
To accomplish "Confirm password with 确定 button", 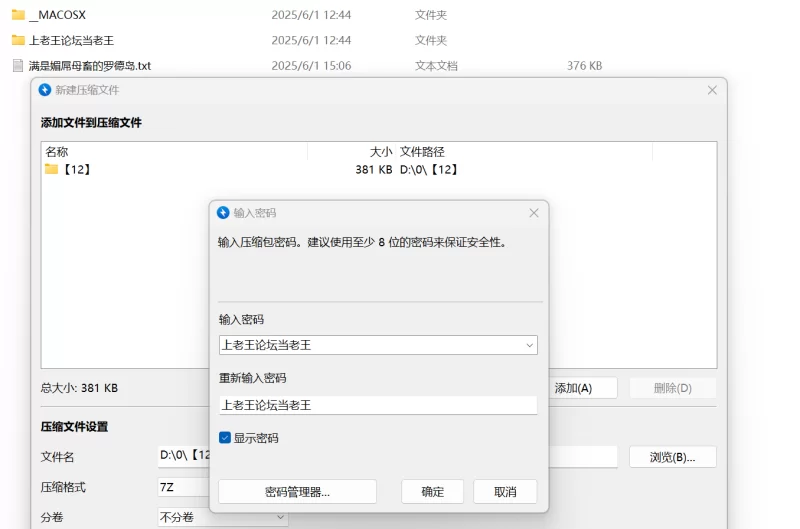I will 433,492.
